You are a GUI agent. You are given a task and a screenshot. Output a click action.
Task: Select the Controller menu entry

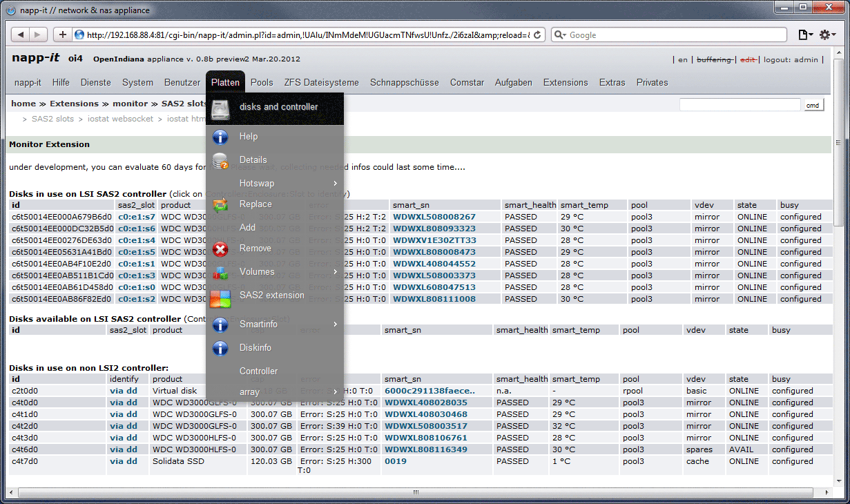tap(258, 371)
